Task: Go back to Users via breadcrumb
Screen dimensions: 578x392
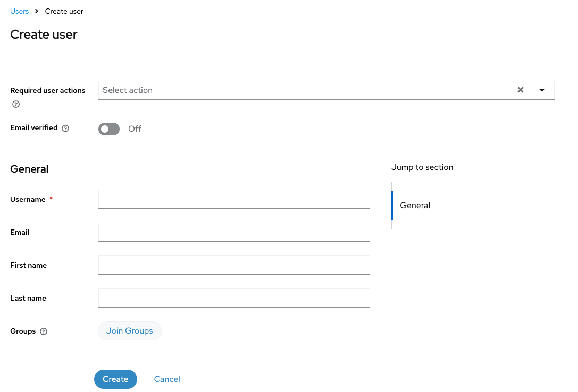Action: (x=20, y=11)
